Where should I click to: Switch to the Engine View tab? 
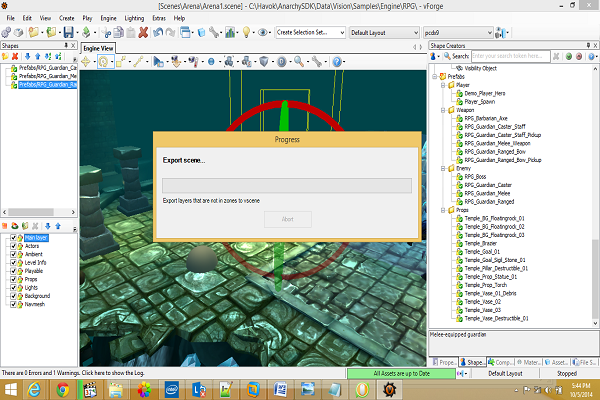click(x=98, y=48)
